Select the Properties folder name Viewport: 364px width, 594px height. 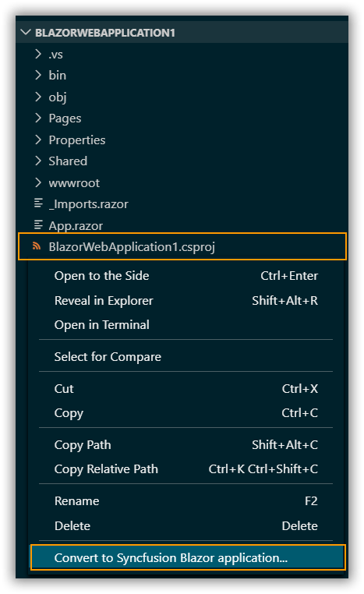click(x=77, y=140)
